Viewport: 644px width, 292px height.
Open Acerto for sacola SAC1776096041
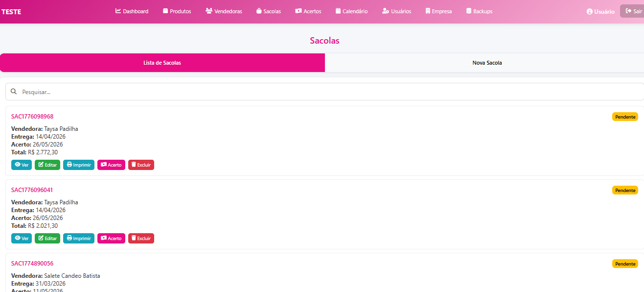click(111, 239)
